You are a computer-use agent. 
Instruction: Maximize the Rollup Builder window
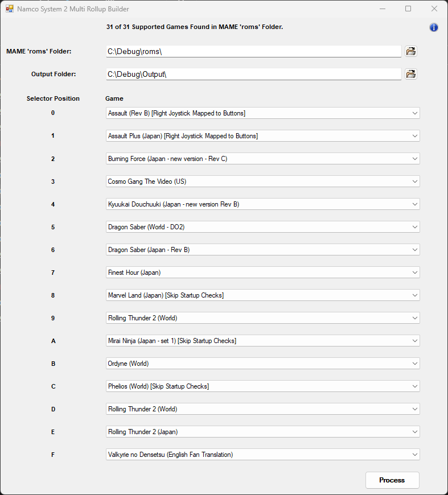click(408, 9)
